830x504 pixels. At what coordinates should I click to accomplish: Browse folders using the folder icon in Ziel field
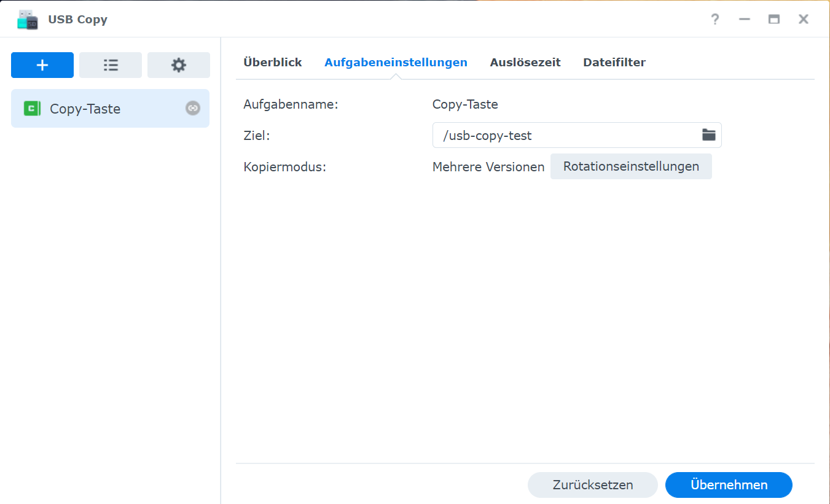(708, 135)
